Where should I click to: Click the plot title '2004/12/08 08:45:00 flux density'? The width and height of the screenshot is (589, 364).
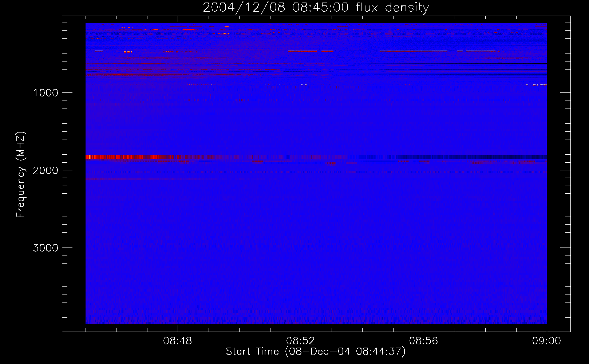click(316, 7)
